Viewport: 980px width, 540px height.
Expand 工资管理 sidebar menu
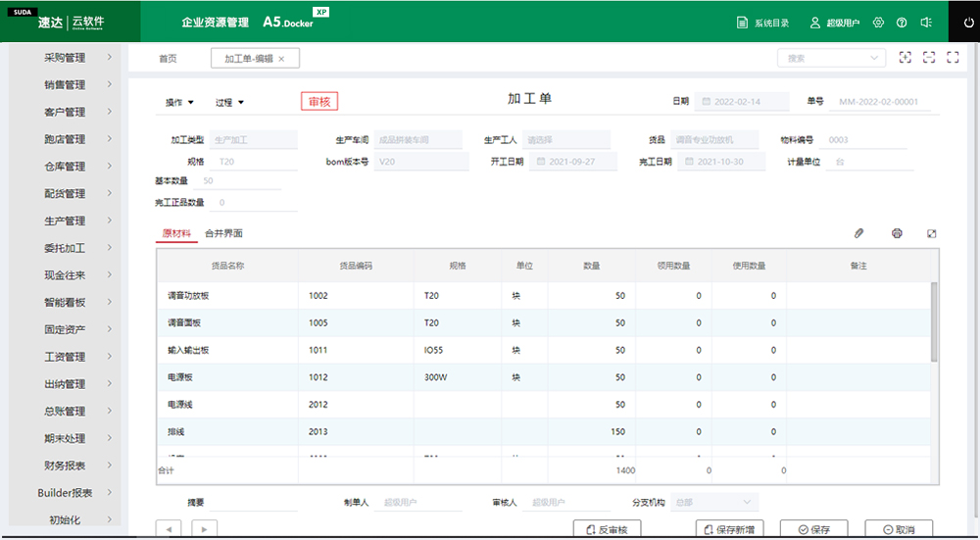click(x=65, y=357)
